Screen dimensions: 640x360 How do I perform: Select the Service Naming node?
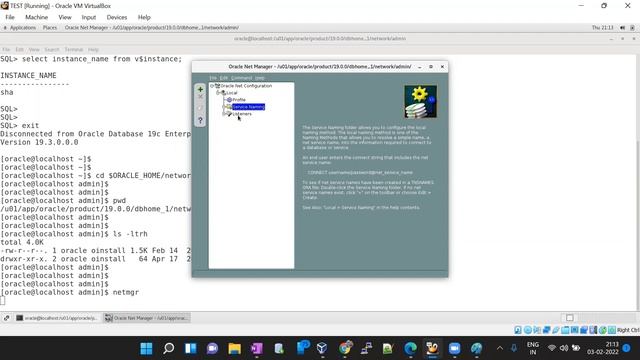tap(248, 107)
